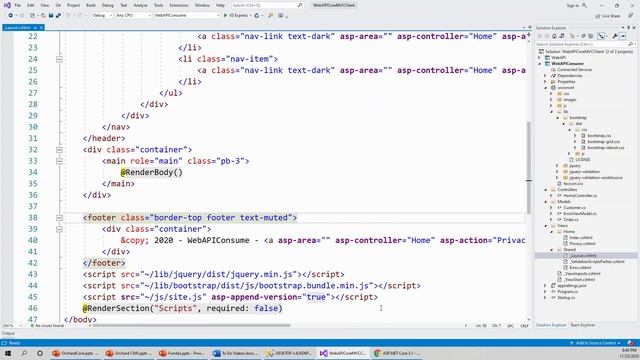Screen dimensions: 640x360
Task: Collapse the main block at line 33
Action: point(59,161)
